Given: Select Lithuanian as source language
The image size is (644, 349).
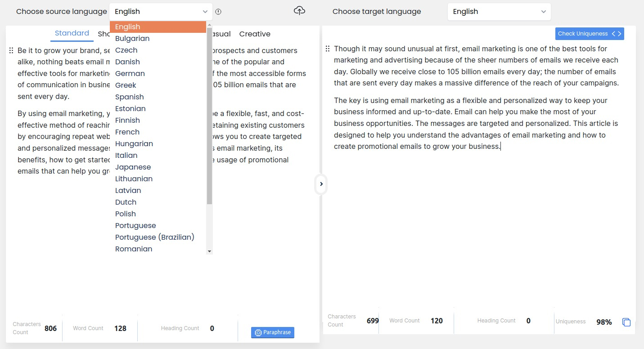Looking at the screenshot, I should tap(158, 179).
